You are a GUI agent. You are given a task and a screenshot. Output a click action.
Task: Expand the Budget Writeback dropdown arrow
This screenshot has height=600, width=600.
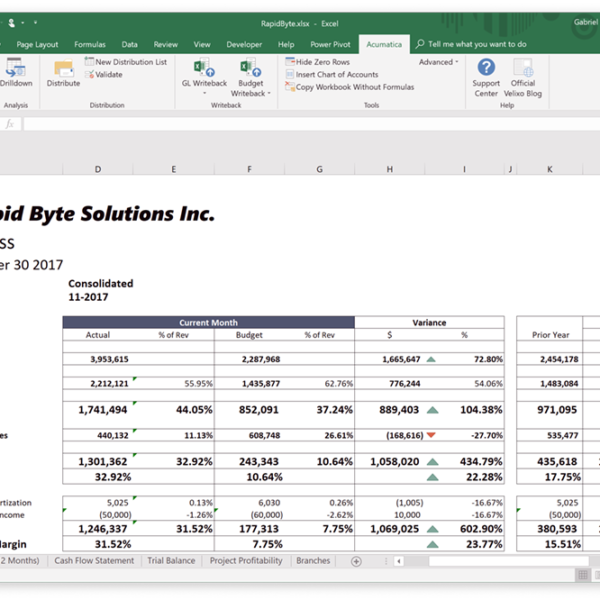[269, 93]
